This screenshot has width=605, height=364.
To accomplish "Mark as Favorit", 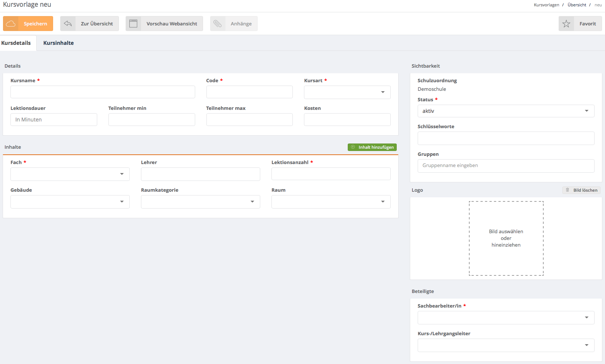I will [580, 24].
